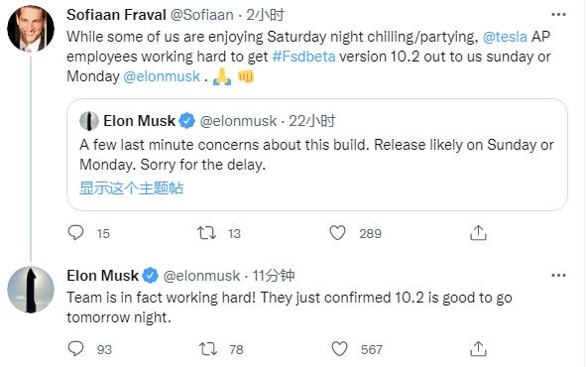Retweet Elon Musk's tweet with 78 retweets
Image resolution: width=588 pixels, height=367 pixels.
coord(208,349)
